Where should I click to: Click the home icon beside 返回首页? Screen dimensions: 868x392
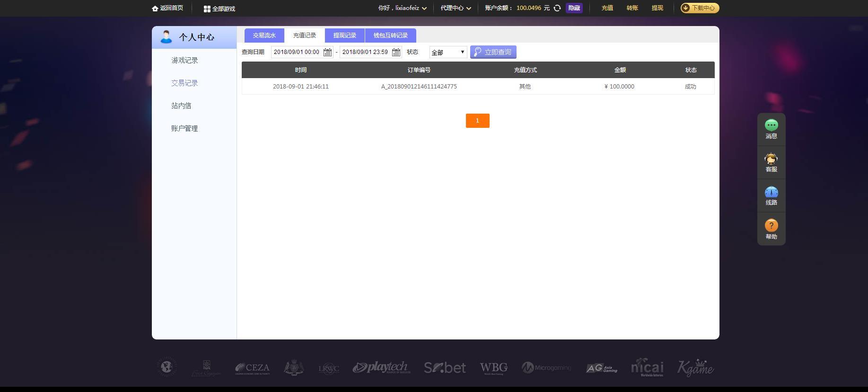pyautogui.click(x=155, y=9)
